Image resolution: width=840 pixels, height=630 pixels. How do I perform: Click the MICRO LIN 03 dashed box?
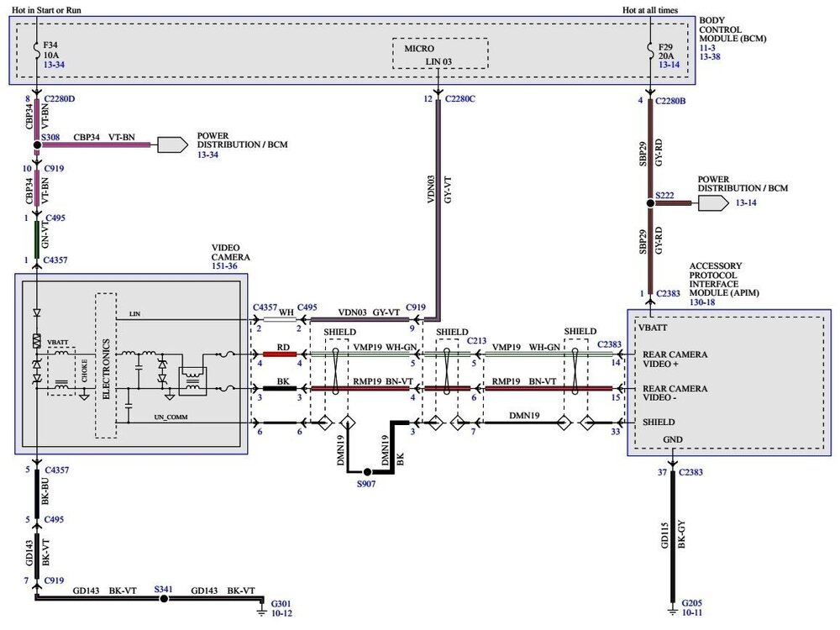[x=439, y=52]
